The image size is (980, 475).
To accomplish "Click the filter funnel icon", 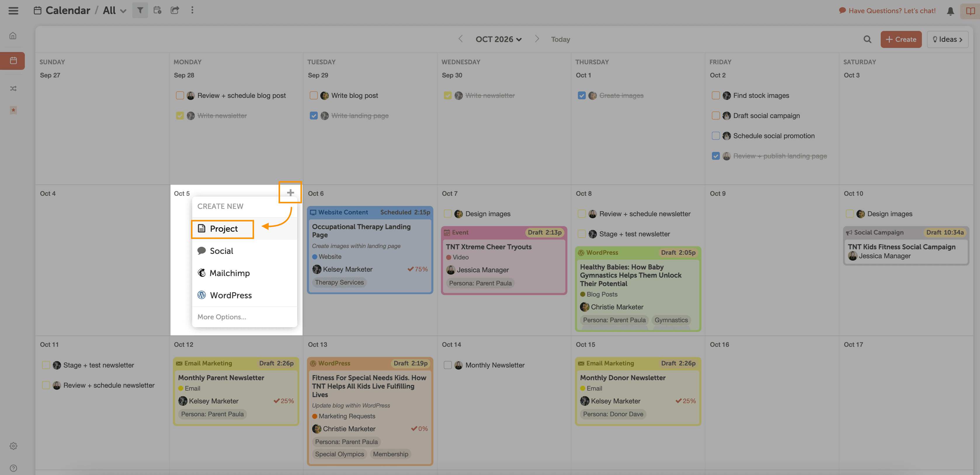I will pyautogui.click(x=140, y=10).
